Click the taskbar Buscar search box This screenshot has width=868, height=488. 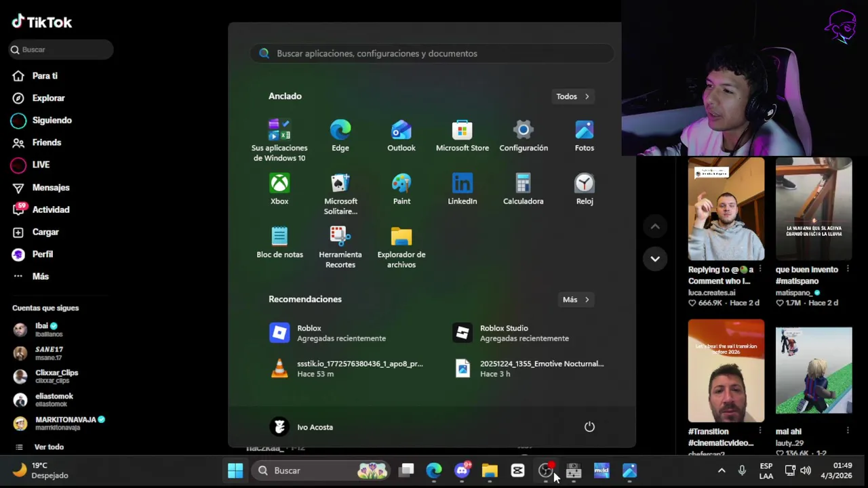coord(321,470)
